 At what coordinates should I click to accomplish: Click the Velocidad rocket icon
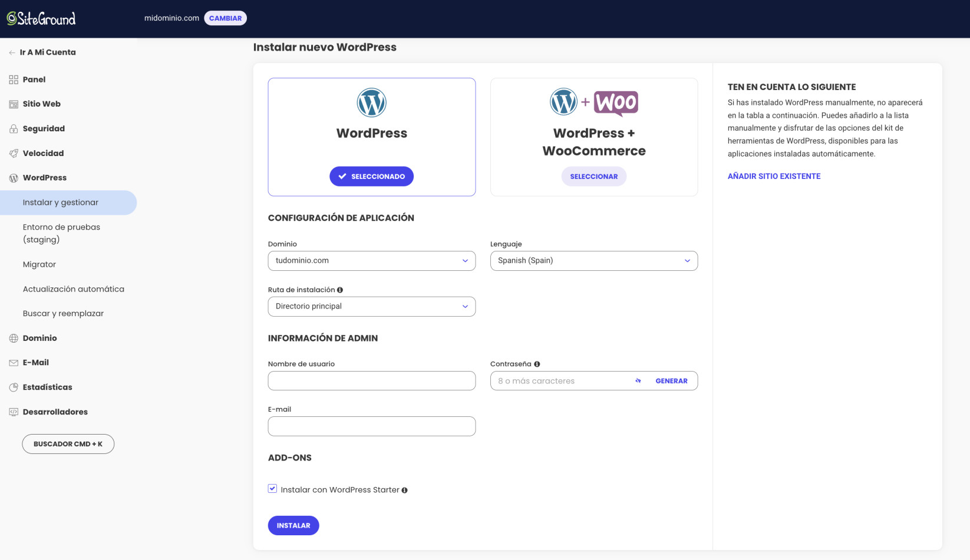coord(14,153)
